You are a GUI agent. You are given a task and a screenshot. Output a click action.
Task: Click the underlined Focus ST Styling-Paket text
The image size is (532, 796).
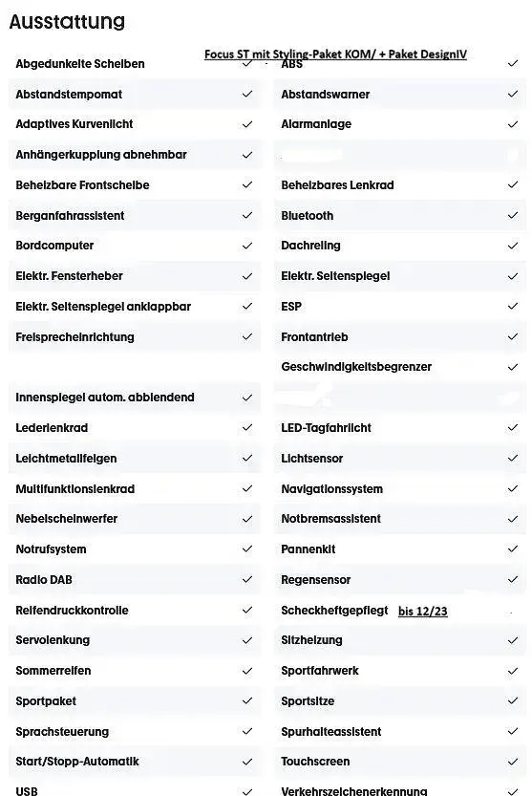335,54
